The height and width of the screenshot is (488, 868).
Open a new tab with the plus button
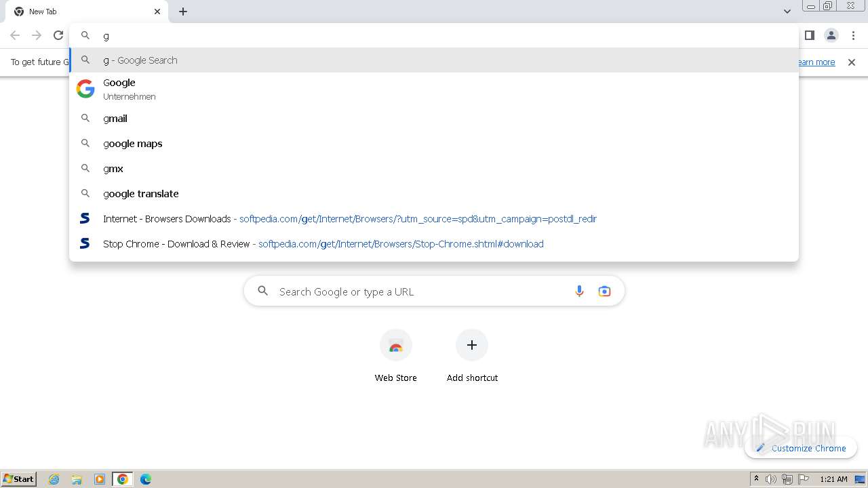click(x=183, y=12)
